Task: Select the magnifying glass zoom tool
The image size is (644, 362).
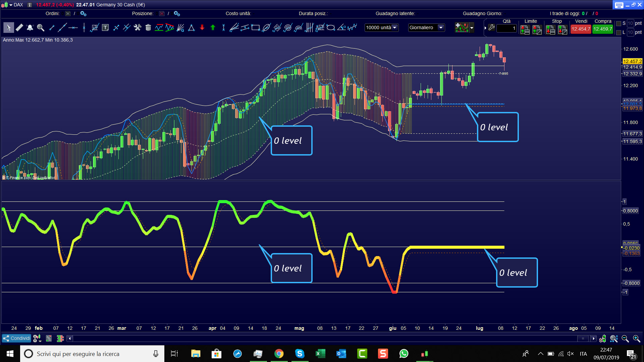Action: [41, 27]
